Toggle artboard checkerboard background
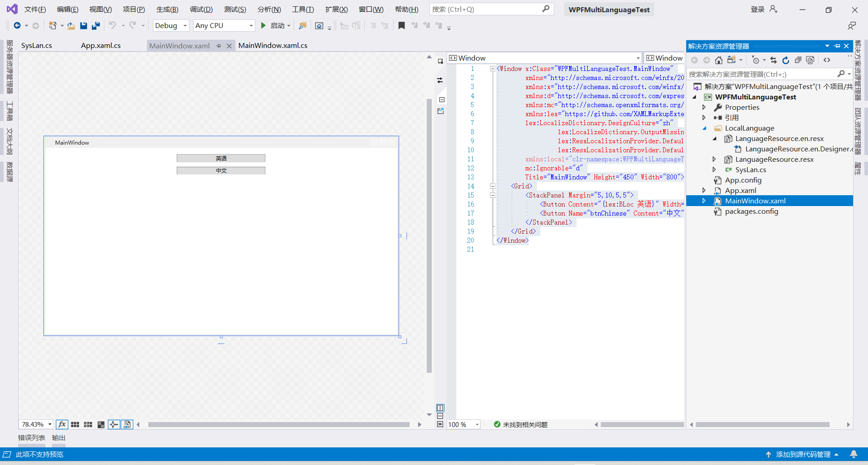868x465 pixels. coord(101,424)
